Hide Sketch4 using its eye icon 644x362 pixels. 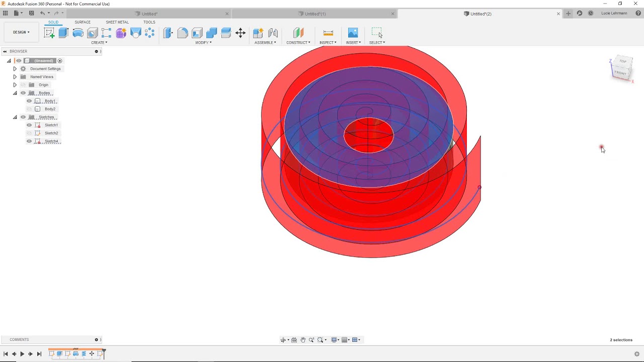29,141
